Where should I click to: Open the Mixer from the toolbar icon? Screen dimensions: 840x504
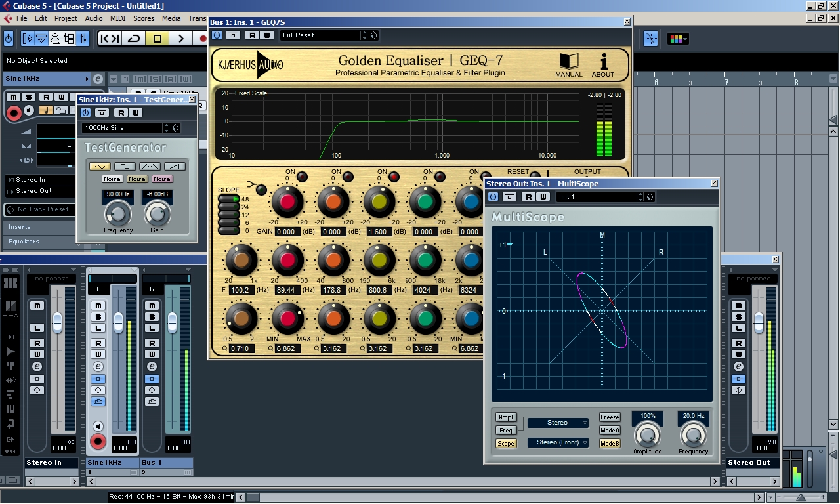pos(83,39)
